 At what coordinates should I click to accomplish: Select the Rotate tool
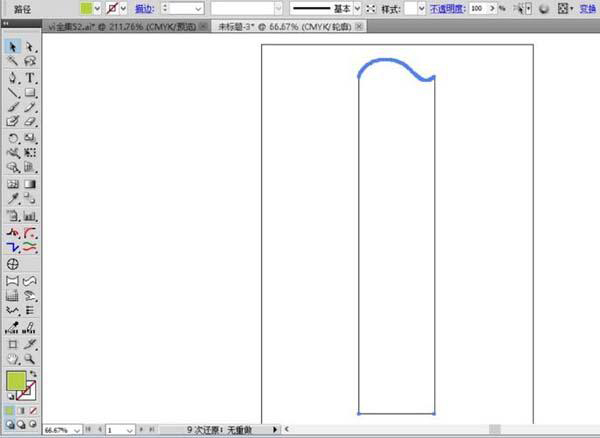pyautogui.click(x=13, y=138)
